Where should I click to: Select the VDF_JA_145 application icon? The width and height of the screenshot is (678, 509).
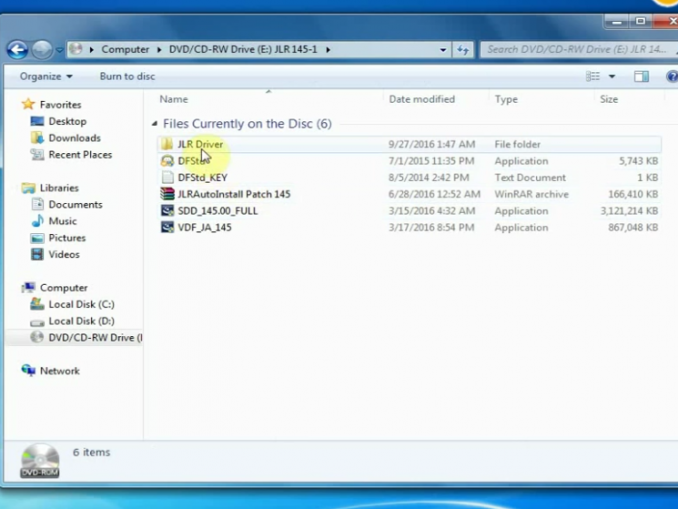tap(167, 227)
